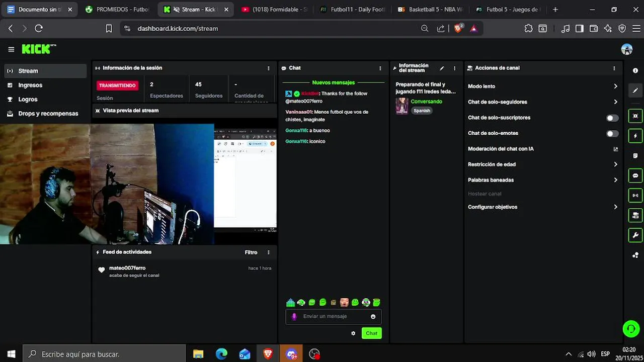
Task: Toggle the lightning activity feed icon in sidebar
Action: (635, 136)
